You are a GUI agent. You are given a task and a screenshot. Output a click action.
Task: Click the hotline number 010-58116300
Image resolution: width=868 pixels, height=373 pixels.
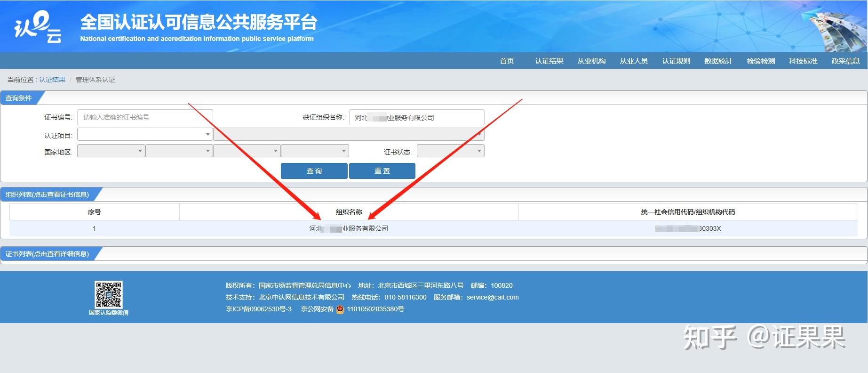[406, 297]
